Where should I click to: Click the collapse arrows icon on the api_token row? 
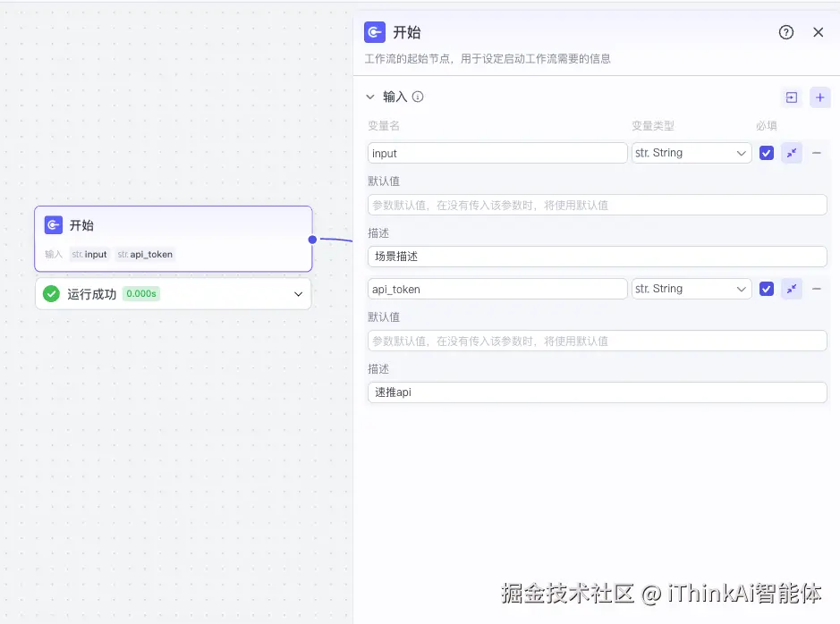pyautogui.click(x=791, y=288)
